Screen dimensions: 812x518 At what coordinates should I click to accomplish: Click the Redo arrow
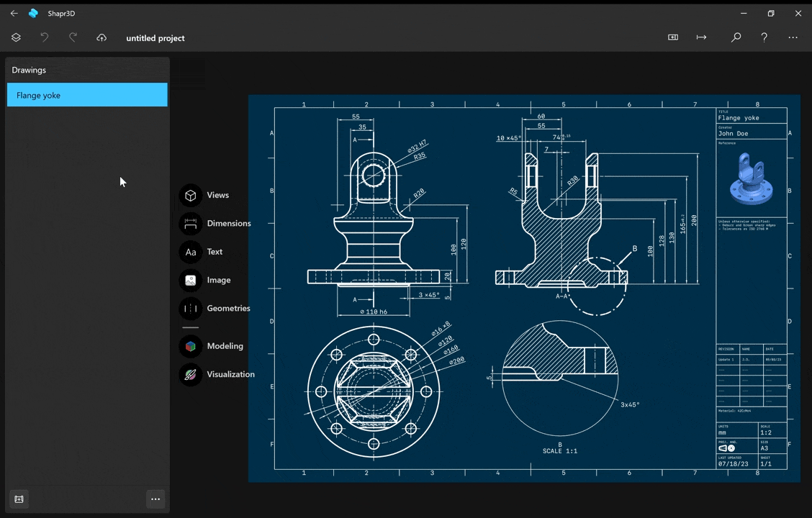click(73, 37)
